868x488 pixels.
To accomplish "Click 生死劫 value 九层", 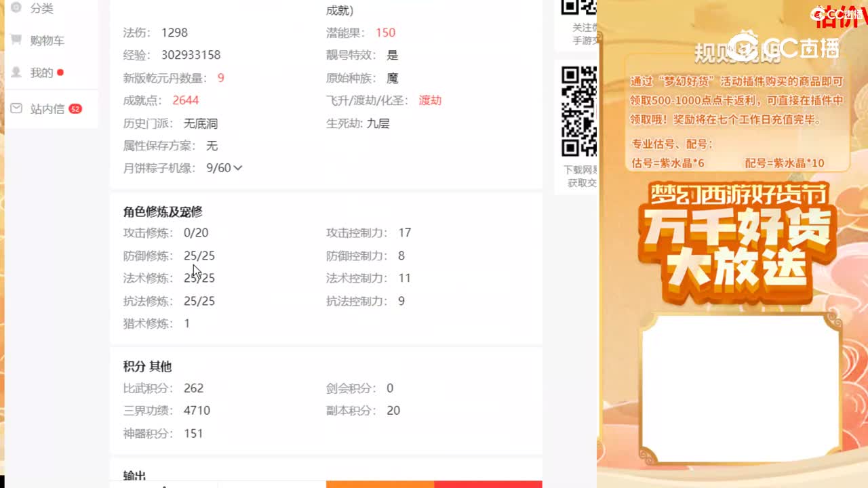I will [x=378, y=123].
